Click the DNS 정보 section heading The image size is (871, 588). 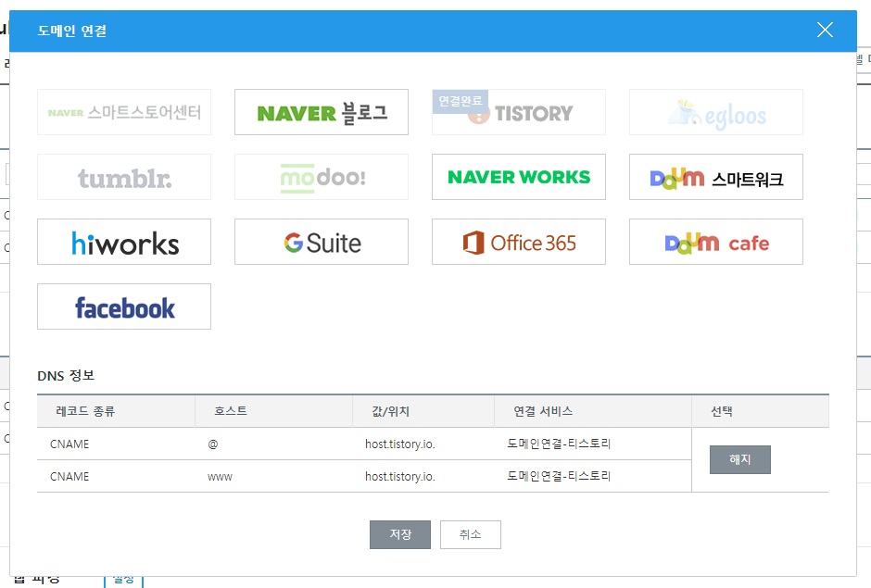[x=66, y=376]
